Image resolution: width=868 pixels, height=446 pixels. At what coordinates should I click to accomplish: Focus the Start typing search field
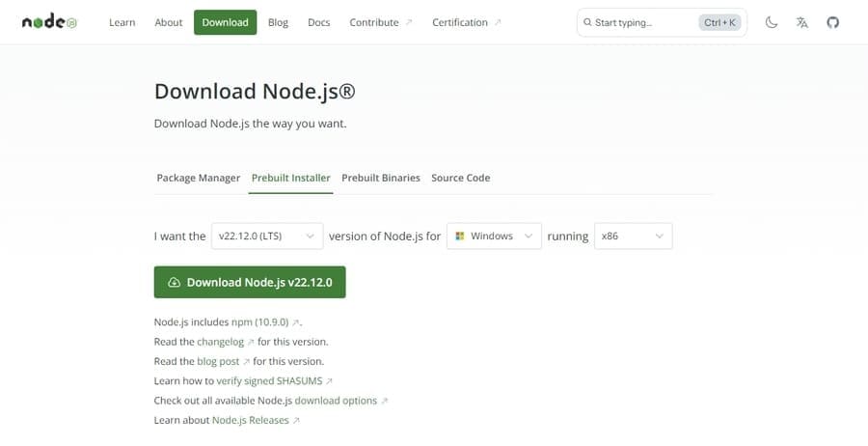pos(662,22)
